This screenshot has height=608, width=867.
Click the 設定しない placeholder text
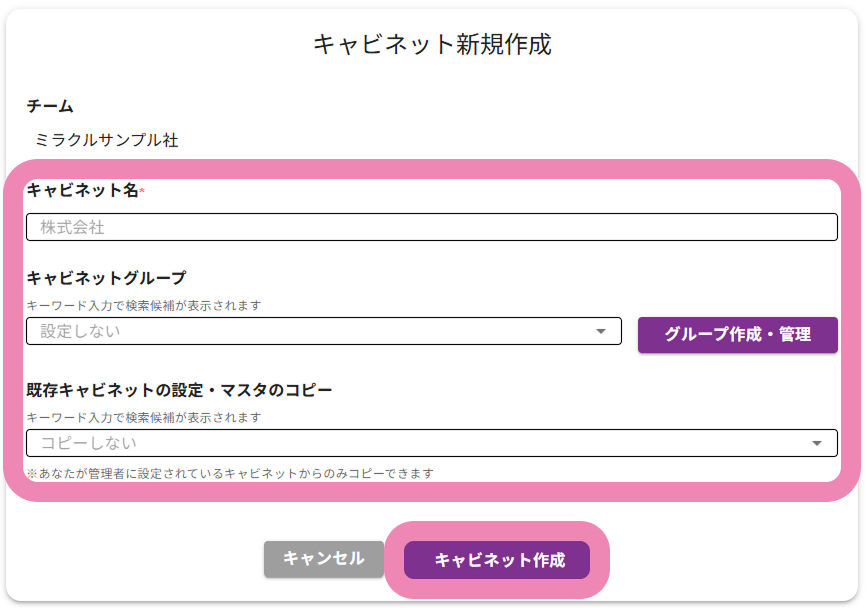[80, 331]
